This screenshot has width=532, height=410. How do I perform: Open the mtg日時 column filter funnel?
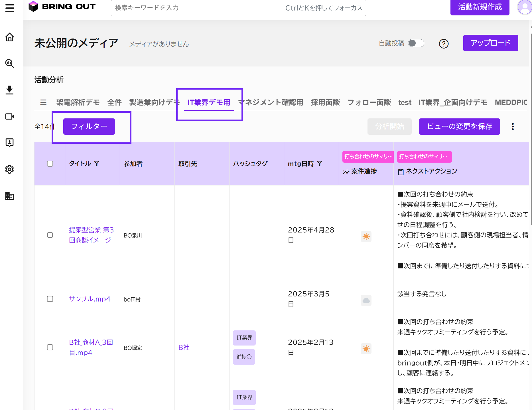(x=320, y=163)
